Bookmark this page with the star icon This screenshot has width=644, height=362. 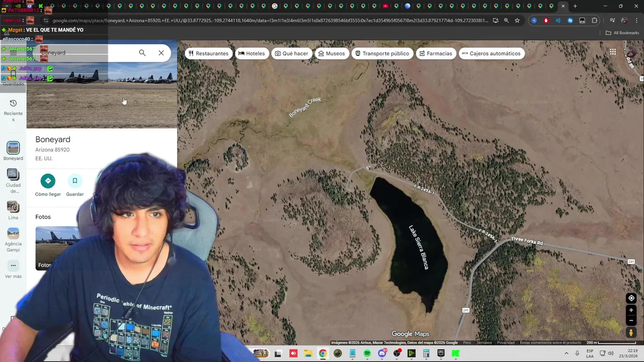517,21
